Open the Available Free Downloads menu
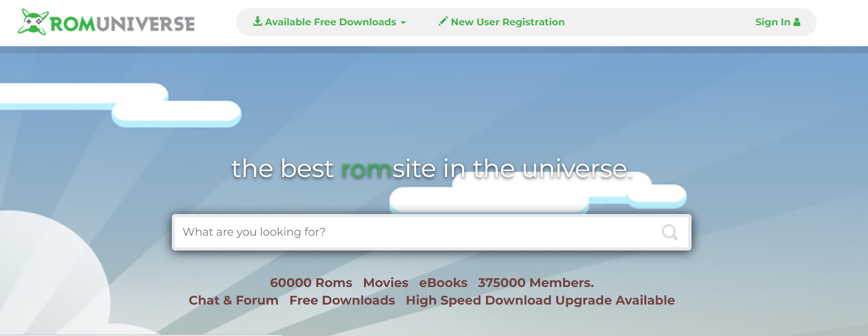 click(x=330, y=22)
